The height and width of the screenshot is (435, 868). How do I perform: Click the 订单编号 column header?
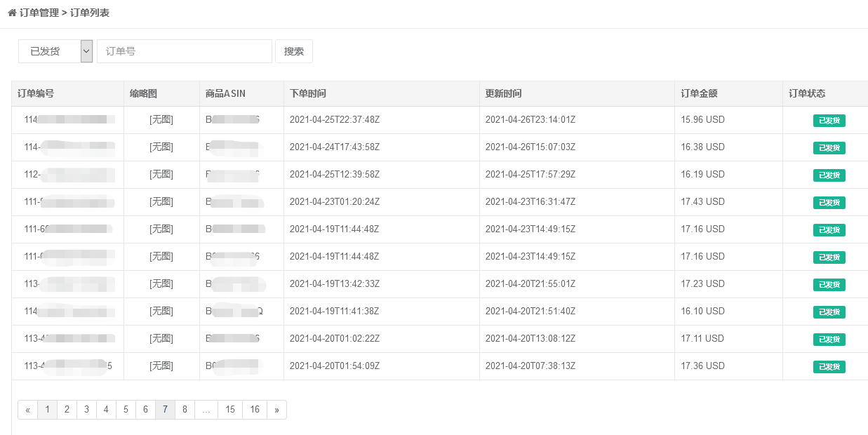click(x=37, y=93)
